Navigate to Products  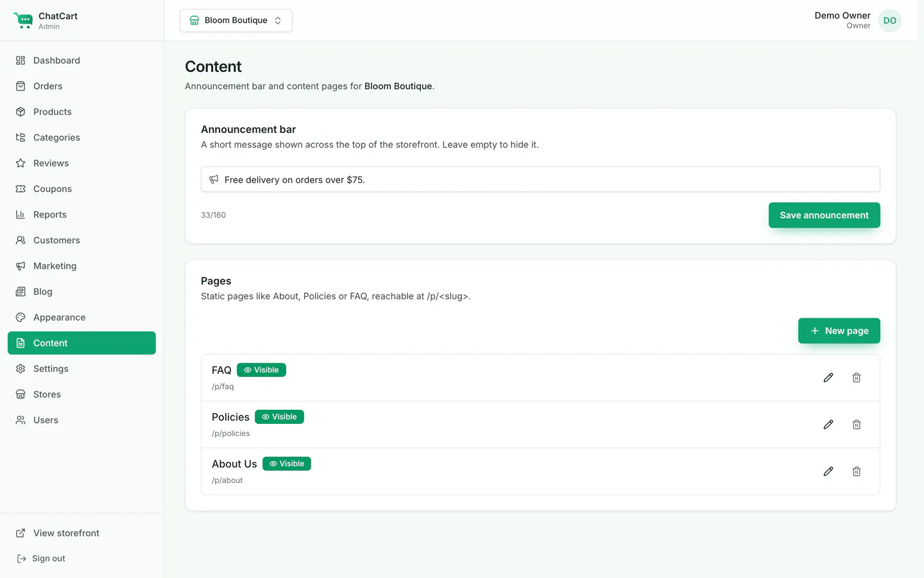(x=81, y=112)
